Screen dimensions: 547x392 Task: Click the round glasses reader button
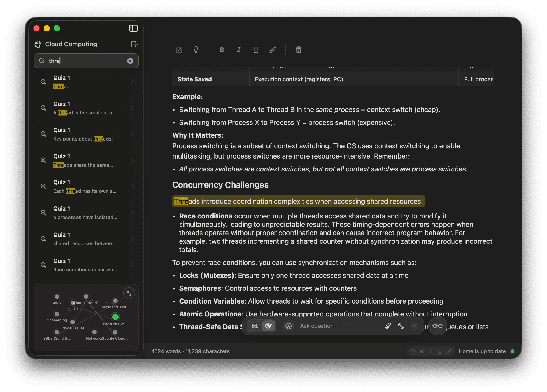(x=438, y=326)
